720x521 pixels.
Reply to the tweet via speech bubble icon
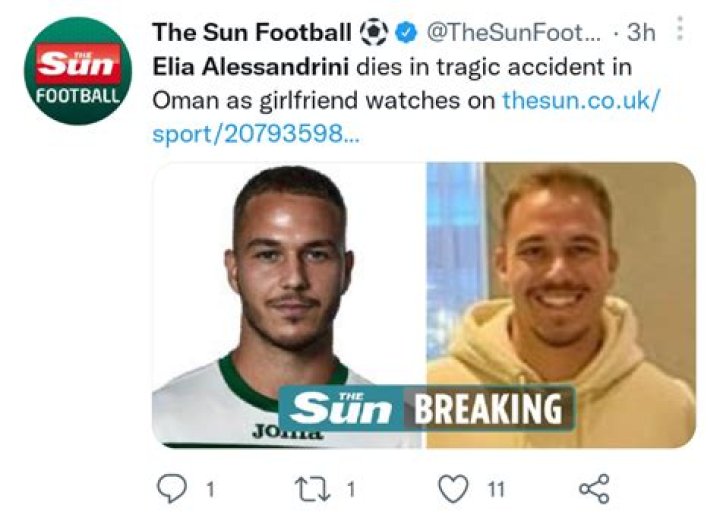click(x=173, y=488)
